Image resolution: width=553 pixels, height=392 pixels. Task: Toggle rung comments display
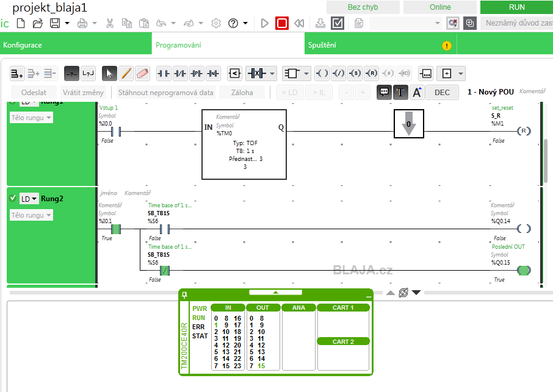click(x=384, y=92)
